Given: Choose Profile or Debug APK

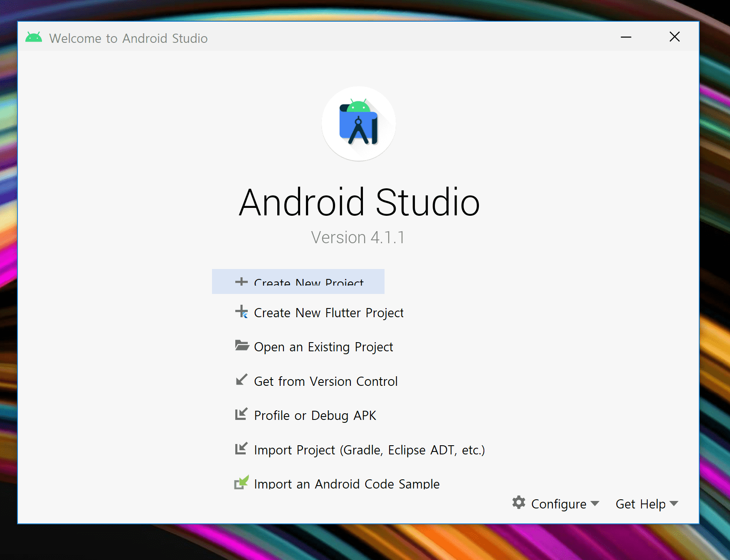Looking at the screenshot, I should pos(306,415).
